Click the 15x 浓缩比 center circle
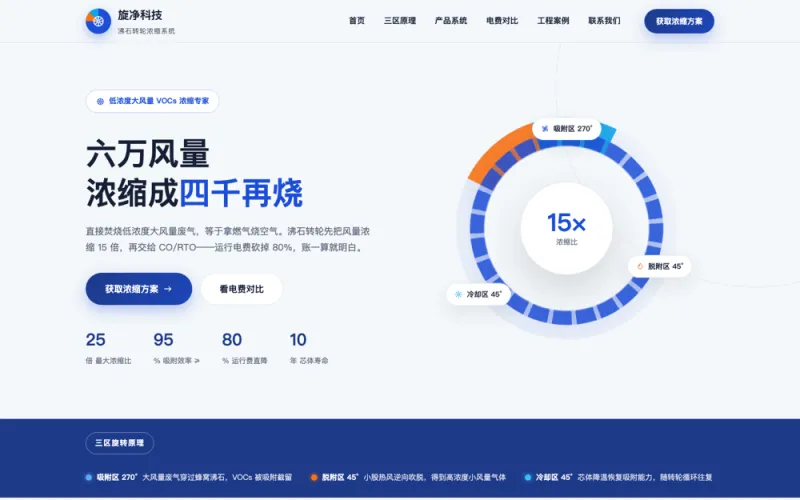Screen dimensions: 800x500 pos(566,228)
